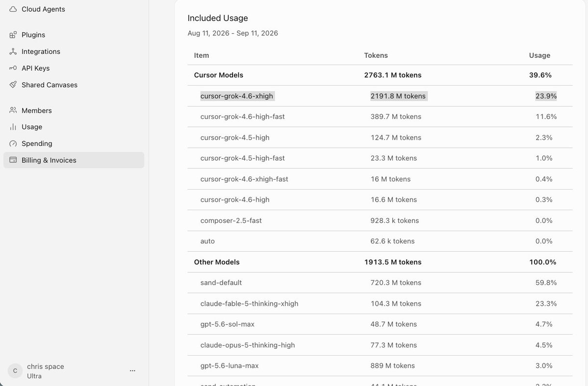This screenshot has width=588, height=386.
Task: Click the 62.6 k tokens cell
Action: click(393, 241)
